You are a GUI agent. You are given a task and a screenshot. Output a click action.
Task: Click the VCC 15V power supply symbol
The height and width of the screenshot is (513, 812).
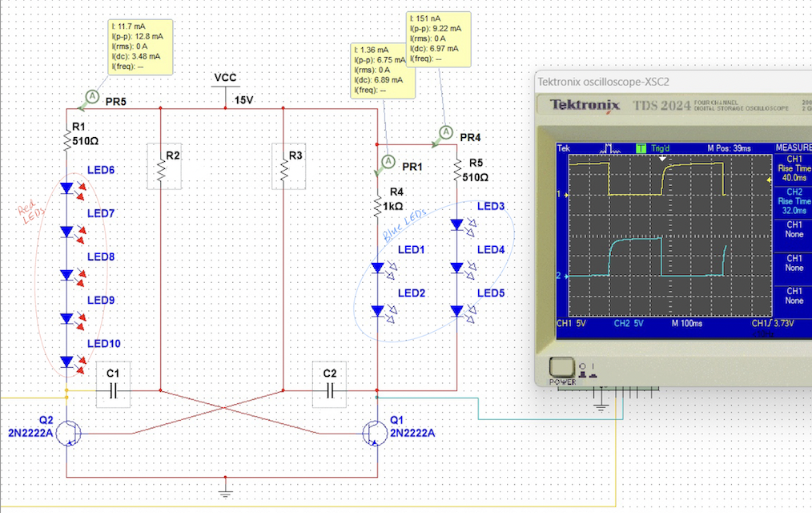point(225,87)
